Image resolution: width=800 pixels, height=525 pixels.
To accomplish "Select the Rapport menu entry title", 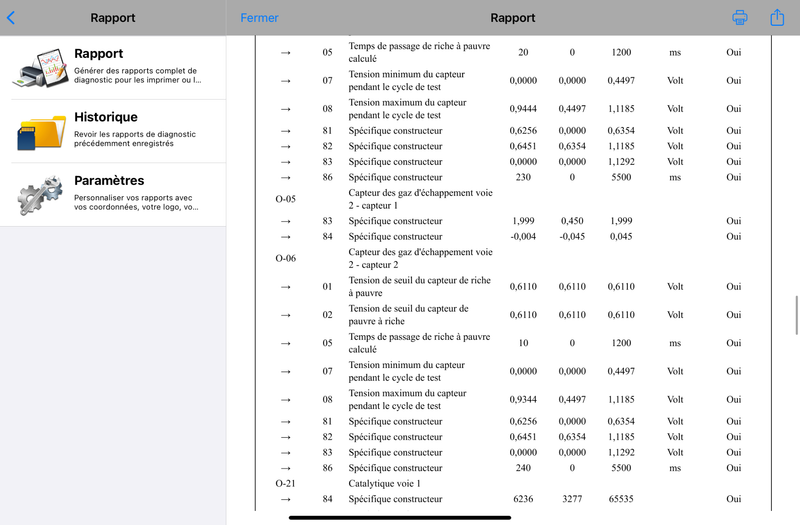I will [x=99, y=54].
